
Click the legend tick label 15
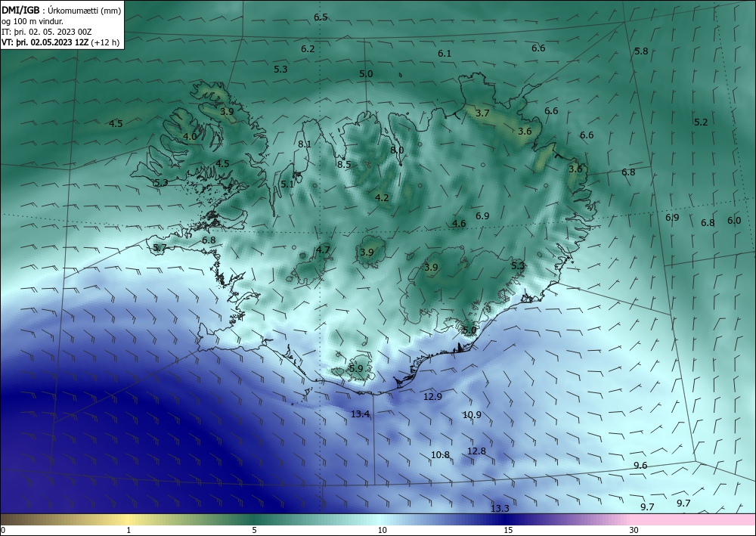tap(508, 531)
